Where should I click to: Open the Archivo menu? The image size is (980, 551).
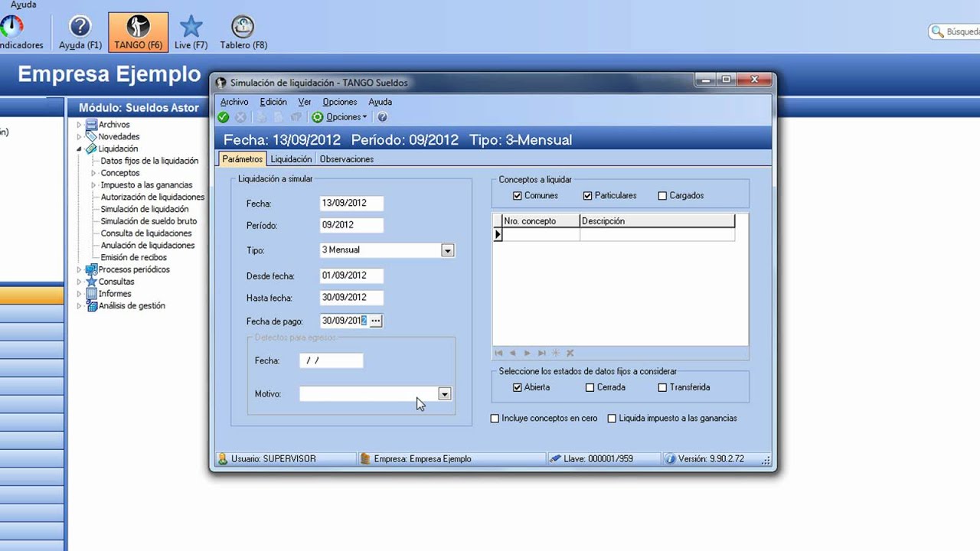tap(234, 102)
